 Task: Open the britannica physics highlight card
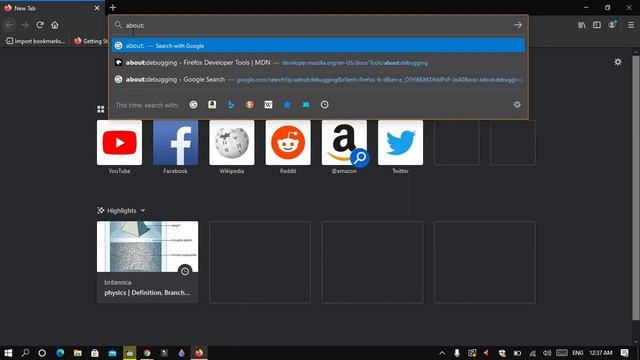[x=147, y=262]
